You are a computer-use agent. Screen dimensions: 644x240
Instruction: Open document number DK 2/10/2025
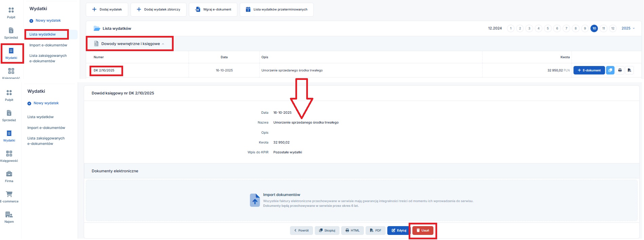pos(104,70)
